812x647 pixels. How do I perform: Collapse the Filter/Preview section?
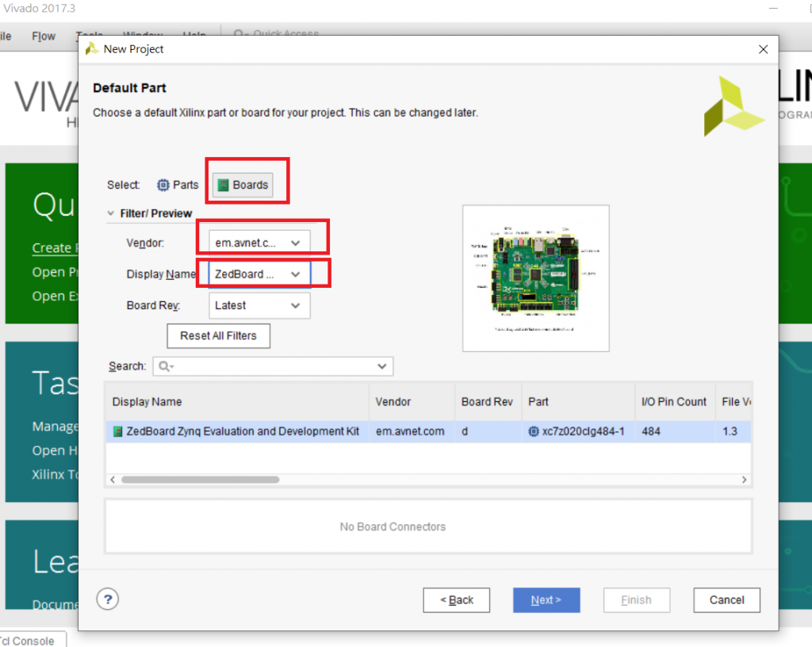[x=110, y=213]
